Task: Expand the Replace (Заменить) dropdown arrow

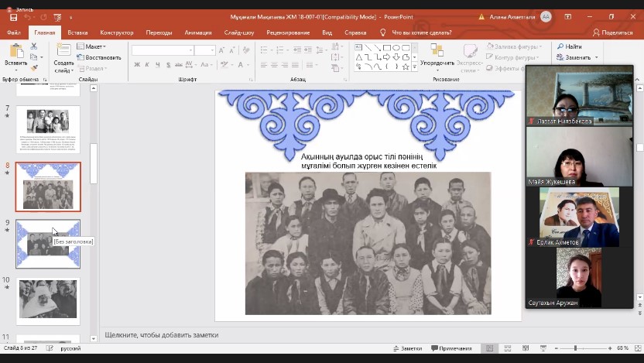Action: (597, 57)
